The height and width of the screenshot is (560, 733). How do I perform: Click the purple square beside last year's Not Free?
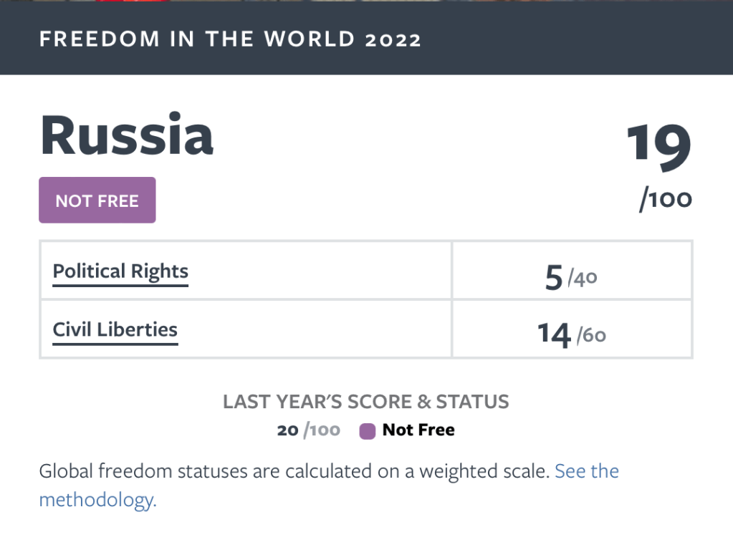point(368,431)
